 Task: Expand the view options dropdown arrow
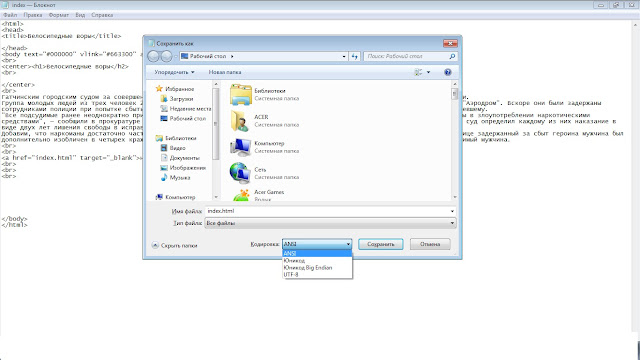pyautogui.click(x=428, y=72)
